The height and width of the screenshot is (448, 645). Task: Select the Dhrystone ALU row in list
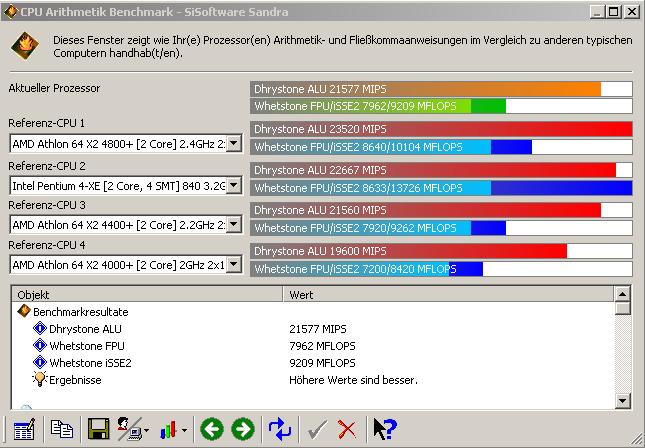tap(313, 329)
